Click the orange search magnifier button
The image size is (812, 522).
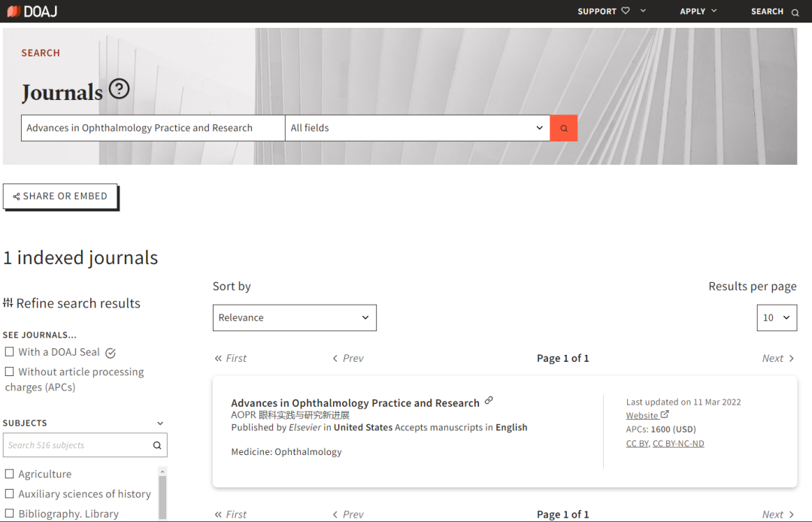point(564,129)
